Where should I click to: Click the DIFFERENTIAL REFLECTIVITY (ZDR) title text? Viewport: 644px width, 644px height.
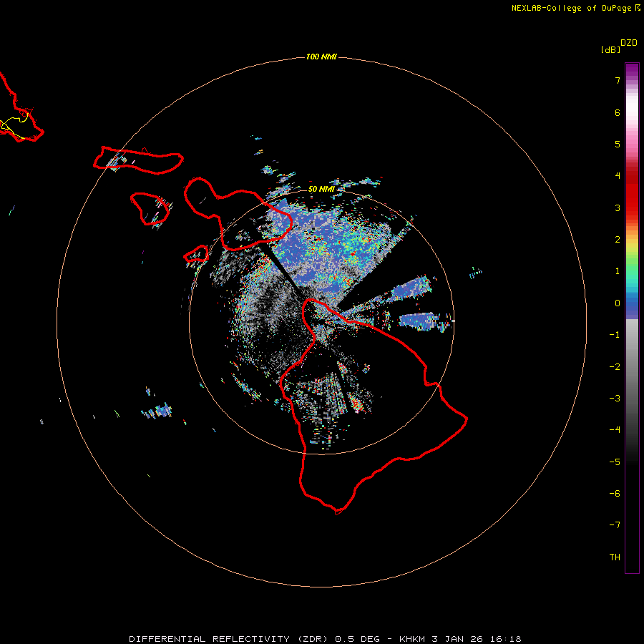228,639
